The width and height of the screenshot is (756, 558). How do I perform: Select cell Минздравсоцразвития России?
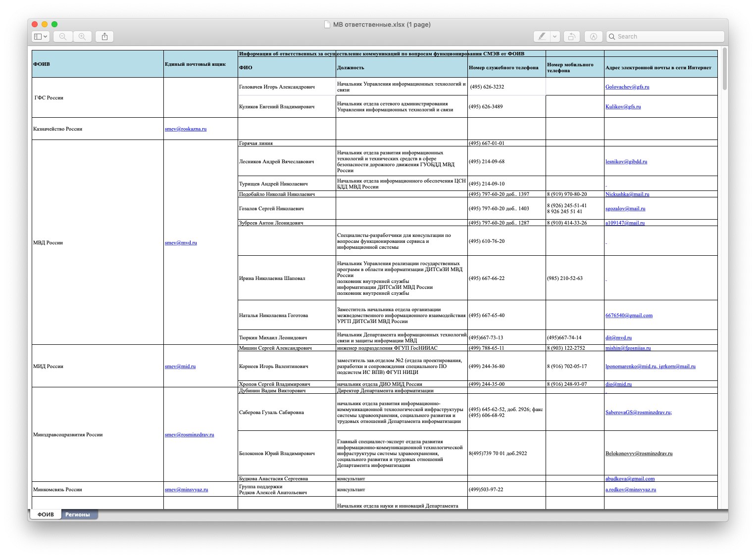(98, 434)
